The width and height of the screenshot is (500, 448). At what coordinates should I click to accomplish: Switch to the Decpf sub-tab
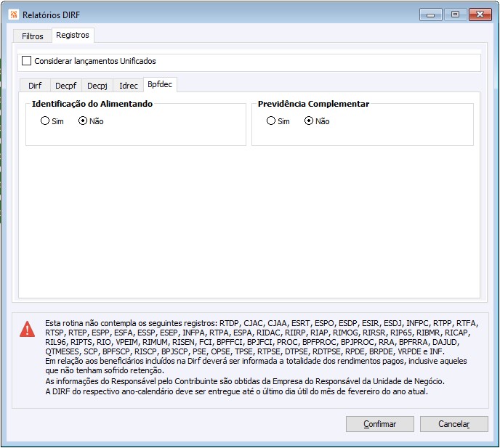click(x=65, y=86)
